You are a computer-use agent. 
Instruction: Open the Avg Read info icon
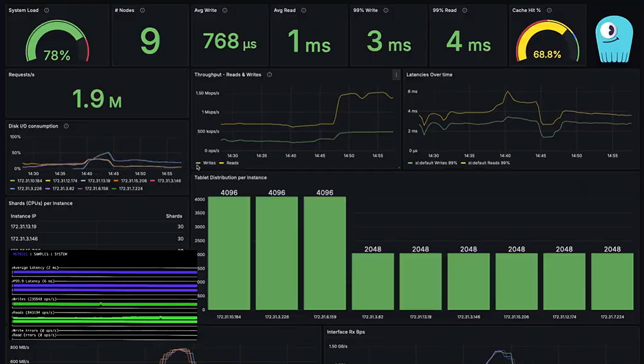[303, 10]
